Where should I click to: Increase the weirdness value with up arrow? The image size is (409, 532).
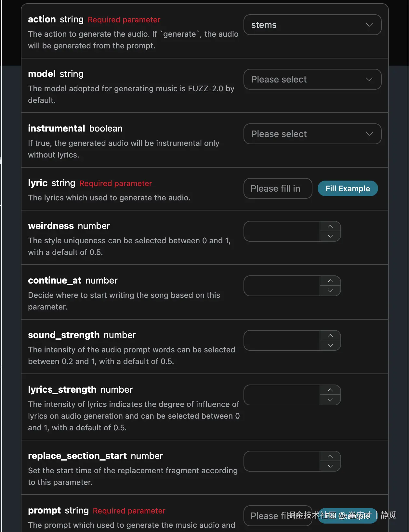click(330, 226)
